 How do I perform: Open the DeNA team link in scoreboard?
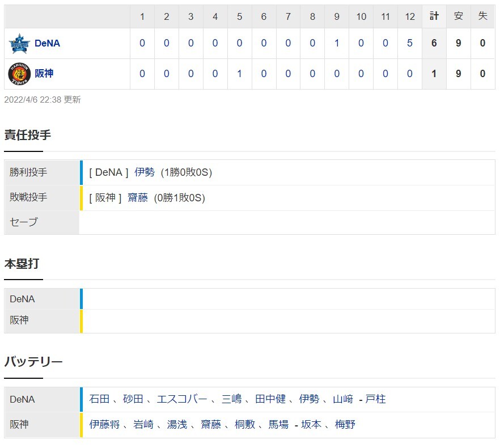coord(47,43)
